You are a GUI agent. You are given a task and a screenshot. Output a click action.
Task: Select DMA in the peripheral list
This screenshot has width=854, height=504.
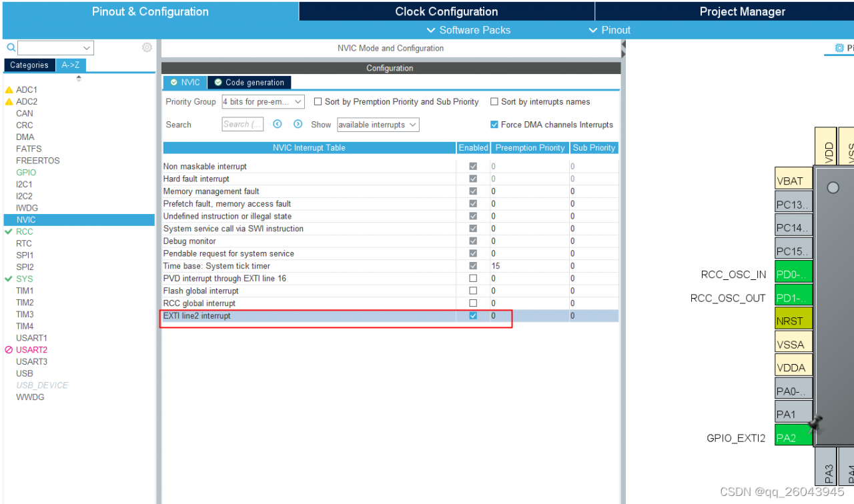[x=25, y=137]
